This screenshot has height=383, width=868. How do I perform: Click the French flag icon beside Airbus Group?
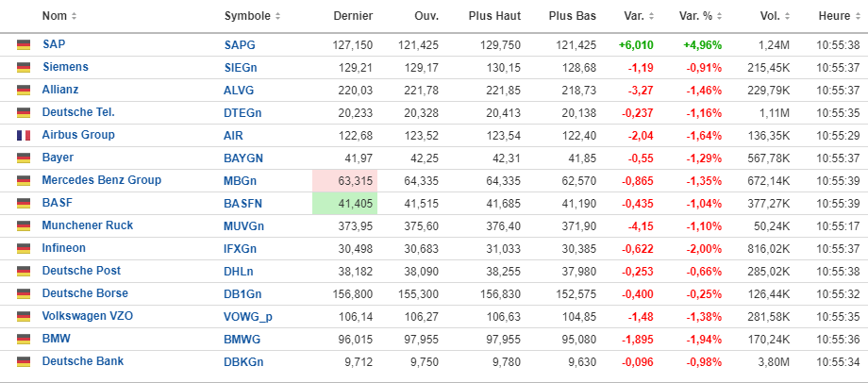[x=24, y=136]
